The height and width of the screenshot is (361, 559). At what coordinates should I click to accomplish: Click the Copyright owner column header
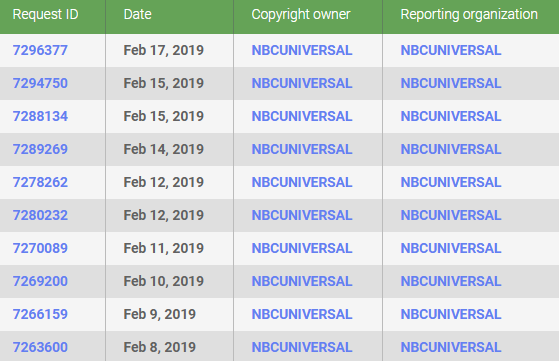[x=301, y=15]
